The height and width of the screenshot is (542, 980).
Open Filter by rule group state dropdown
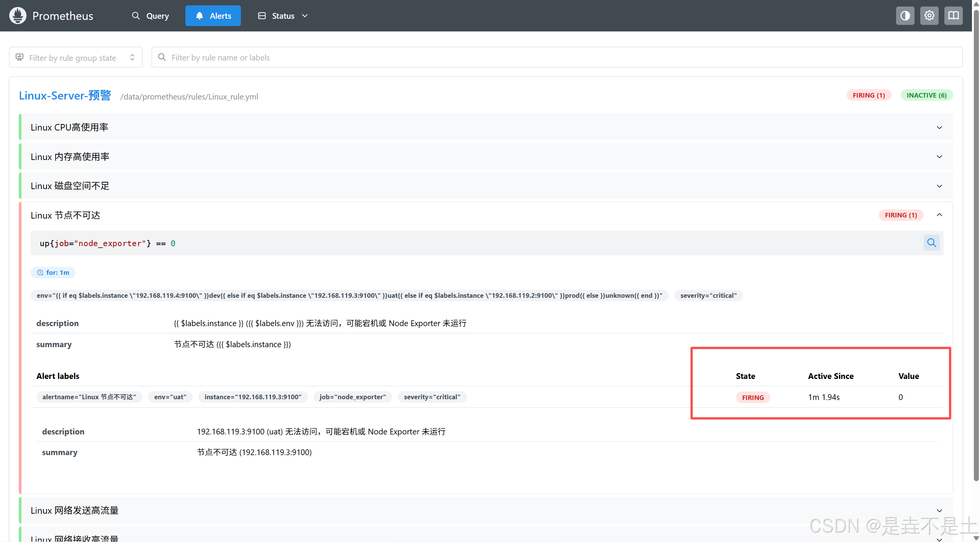point(76,57)
